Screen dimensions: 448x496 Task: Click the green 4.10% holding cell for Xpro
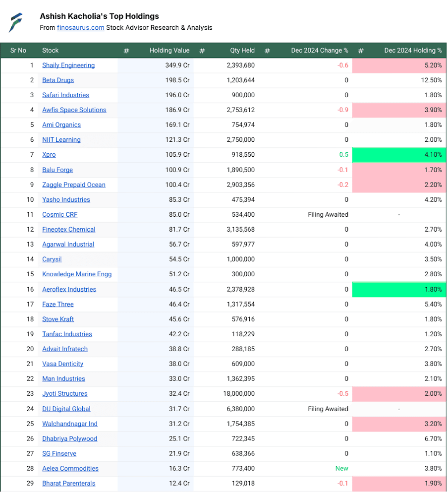(399, 155)
